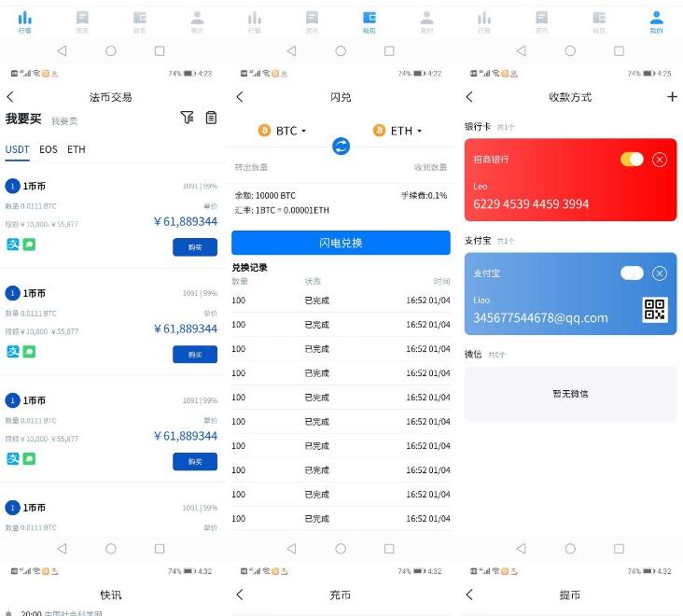Tap the back arrow on 收款方式 screen
This screenshot has height=616, width=683.
pos(469,97)
